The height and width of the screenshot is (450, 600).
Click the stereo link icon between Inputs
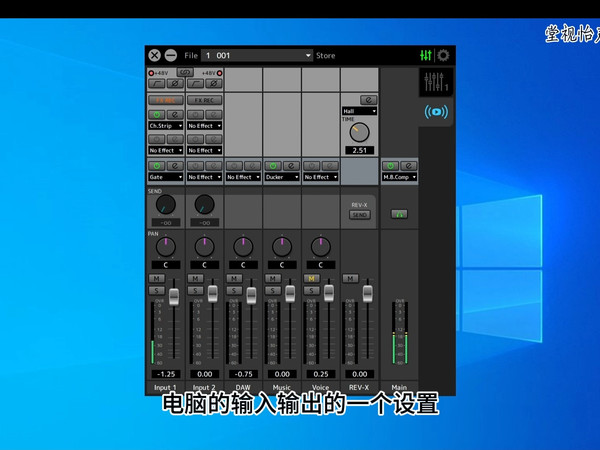coord(185,72)
